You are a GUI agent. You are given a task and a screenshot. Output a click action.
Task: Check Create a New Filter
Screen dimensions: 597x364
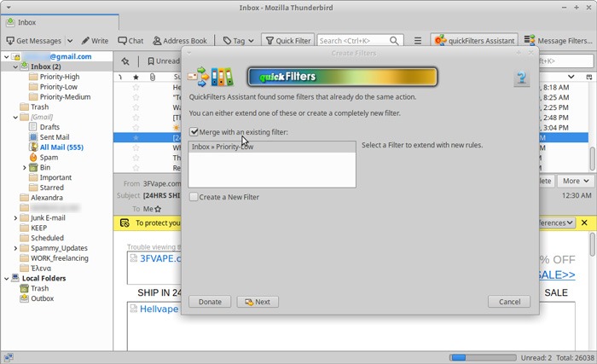(194, 197)
